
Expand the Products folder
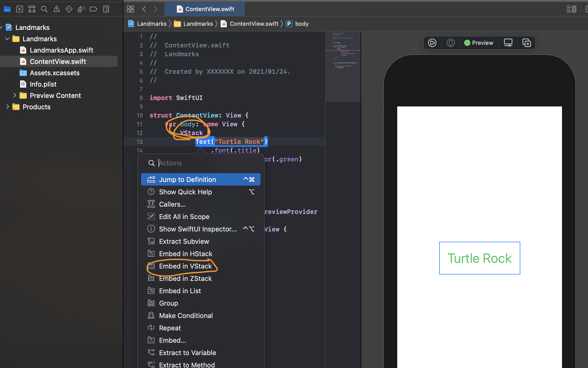(7, 107)
